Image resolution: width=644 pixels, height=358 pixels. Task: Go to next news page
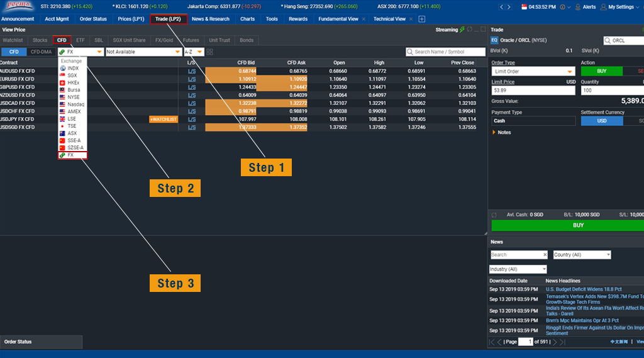[x=555, y=342]
